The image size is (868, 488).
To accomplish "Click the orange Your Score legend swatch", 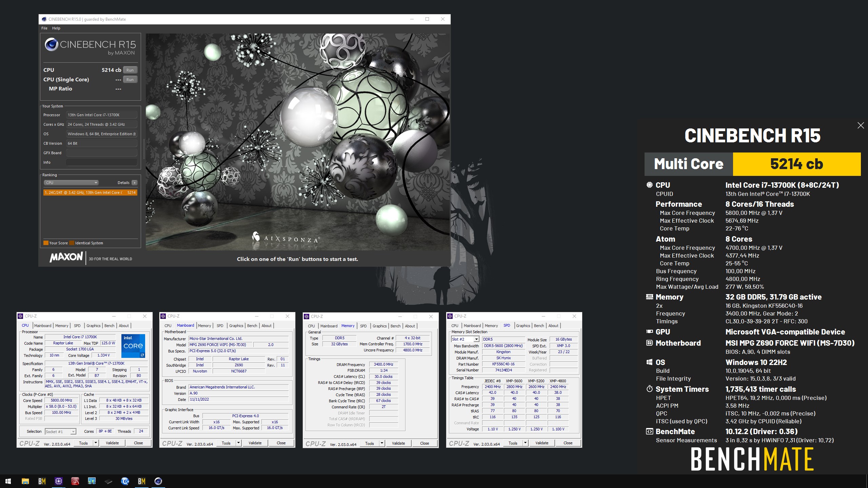I will [x=46, y=243].
